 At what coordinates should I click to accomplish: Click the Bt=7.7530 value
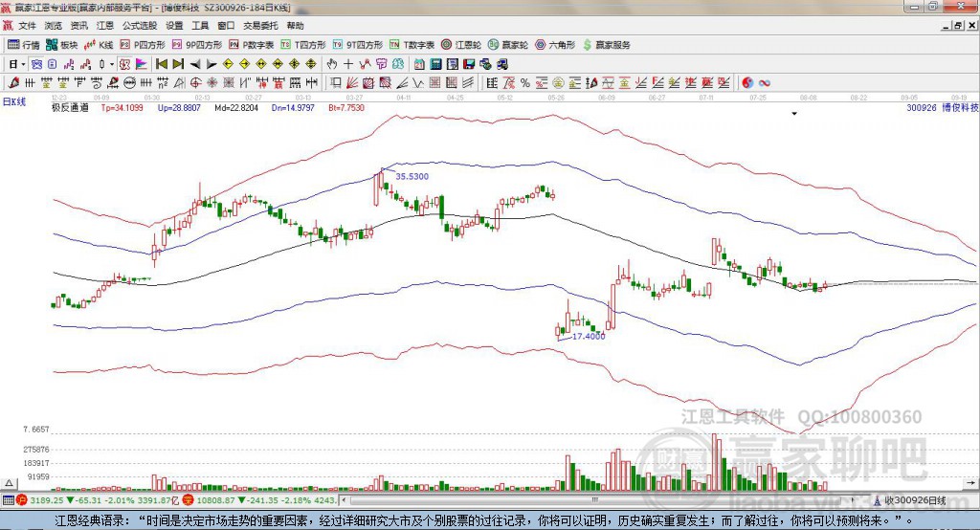coord(346,107)
